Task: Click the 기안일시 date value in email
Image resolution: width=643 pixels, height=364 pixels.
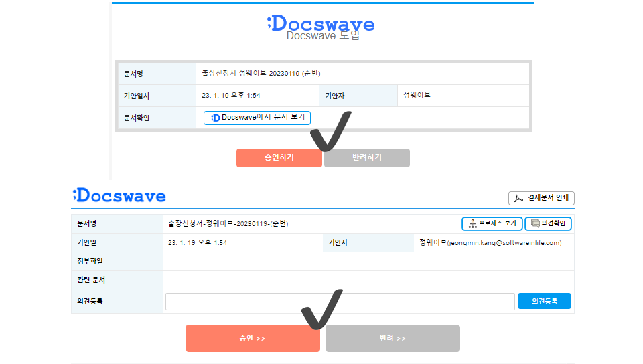Action: 231,96
